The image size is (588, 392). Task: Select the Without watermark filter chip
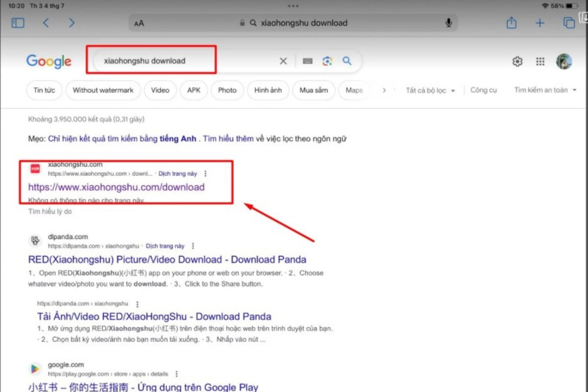pos(103,90)
